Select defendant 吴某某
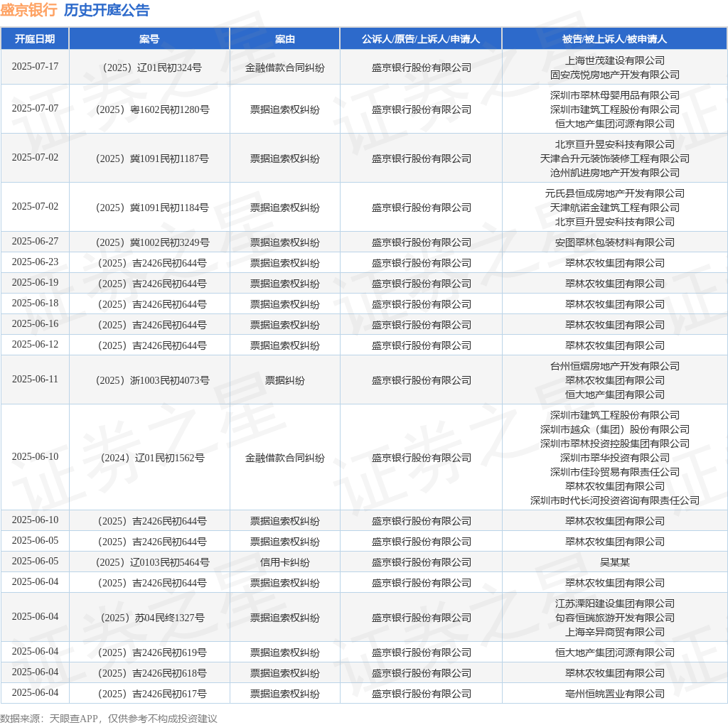 click(614, 562)
